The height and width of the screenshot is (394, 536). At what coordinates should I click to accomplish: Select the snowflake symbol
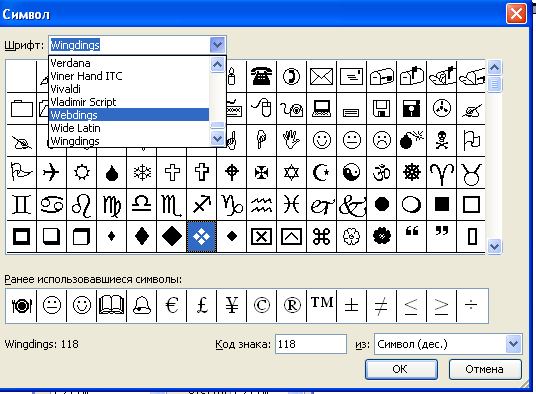[142, 172]
